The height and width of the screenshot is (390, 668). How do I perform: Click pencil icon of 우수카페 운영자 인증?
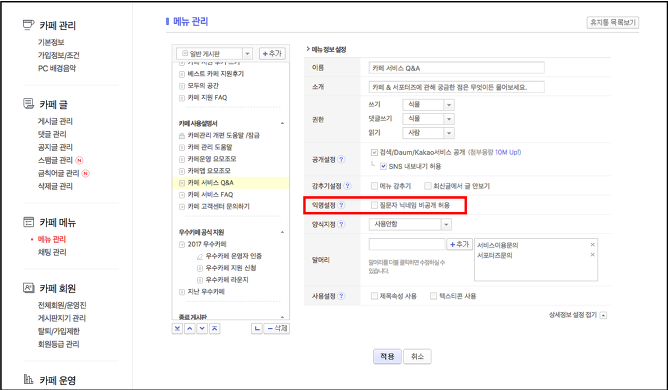pos(200,257)
